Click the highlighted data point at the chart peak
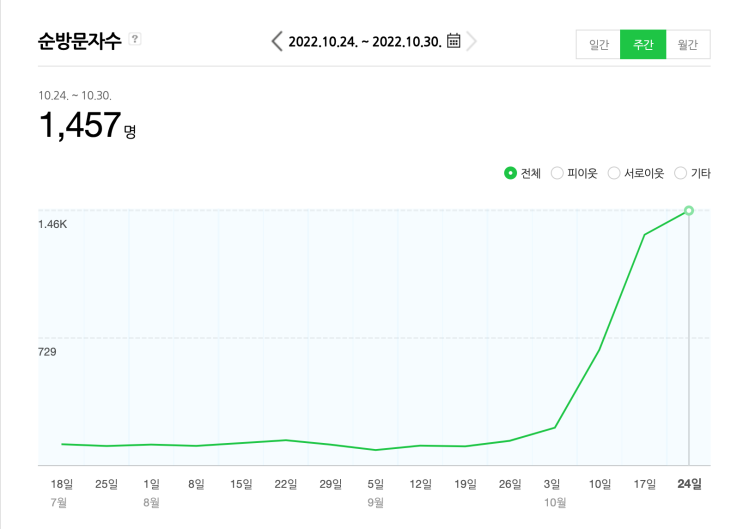Viewport: 743px width, 529px height. tap(689, 210)
